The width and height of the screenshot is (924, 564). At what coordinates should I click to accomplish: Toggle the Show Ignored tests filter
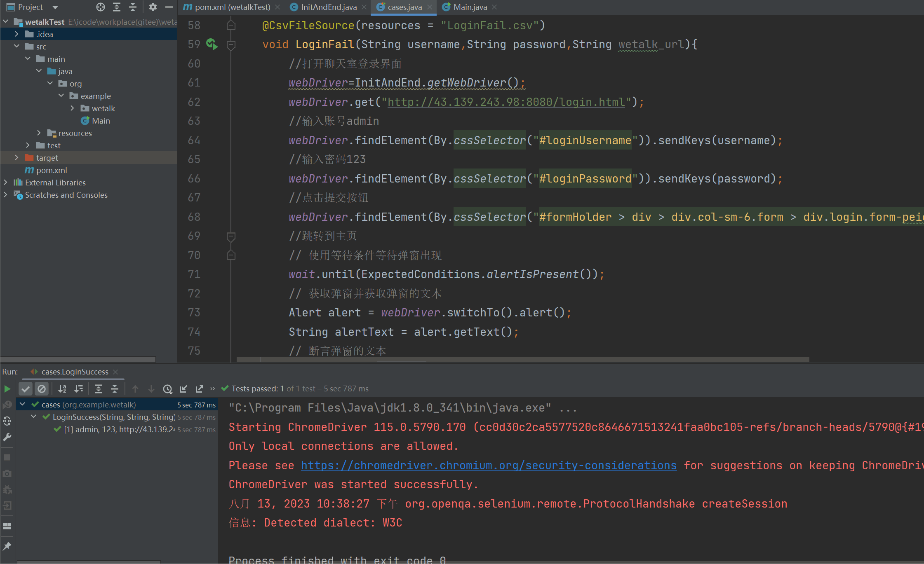pos(42,388)
